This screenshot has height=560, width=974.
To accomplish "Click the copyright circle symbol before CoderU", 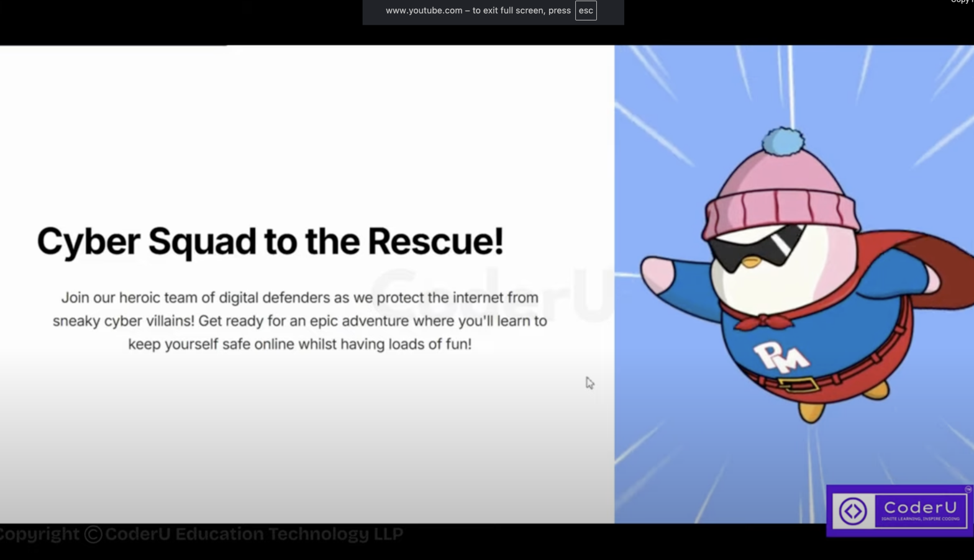I will click(x=93, y=534).
